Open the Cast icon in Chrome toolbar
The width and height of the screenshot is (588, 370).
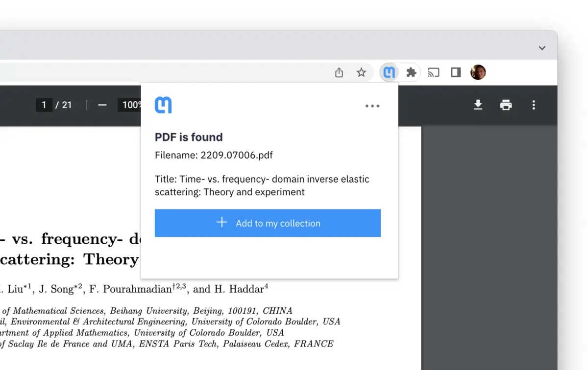click(x=433, y=72)
